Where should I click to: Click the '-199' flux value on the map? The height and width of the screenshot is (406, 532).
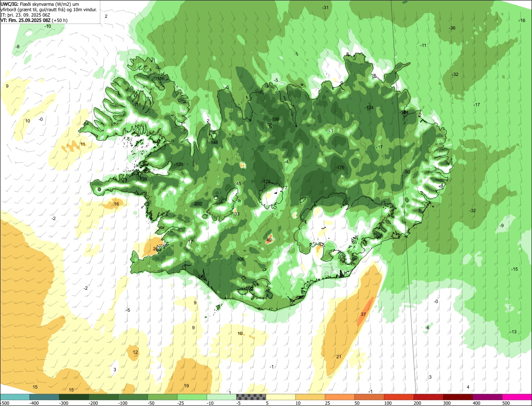pyautogui.click(x=275, y=120)
